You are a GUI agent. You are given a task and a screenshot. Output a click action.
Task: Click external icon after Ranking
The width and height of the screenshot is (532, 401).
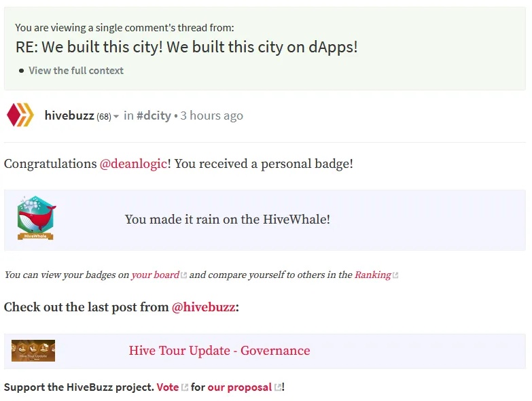(395, 275)
